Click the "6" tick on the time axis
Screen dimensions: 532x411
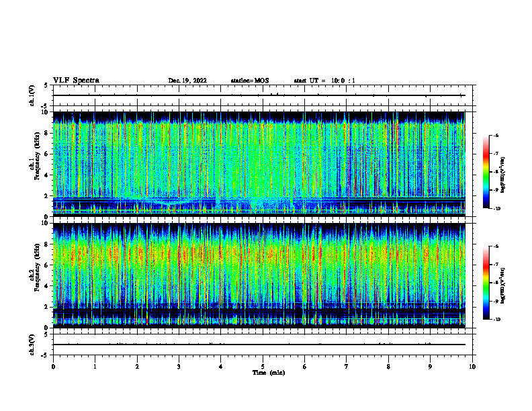(x=305, y=367)
